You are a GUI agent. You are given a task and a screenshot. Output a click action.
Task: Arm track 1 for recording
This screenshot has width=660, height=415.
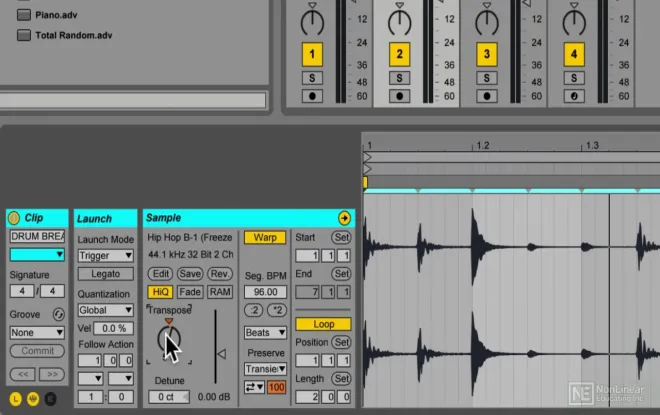pyautogui.click(x=312, y=96)
